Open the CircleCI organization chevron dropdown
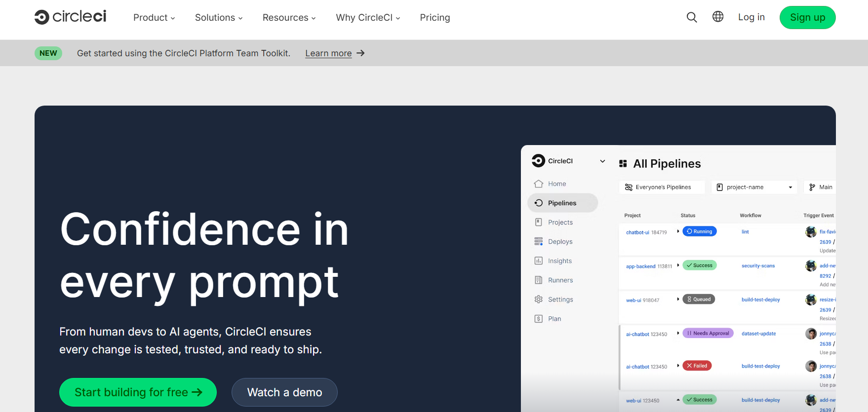This screenshot has height=412, width=868. [x=602, y=161]
